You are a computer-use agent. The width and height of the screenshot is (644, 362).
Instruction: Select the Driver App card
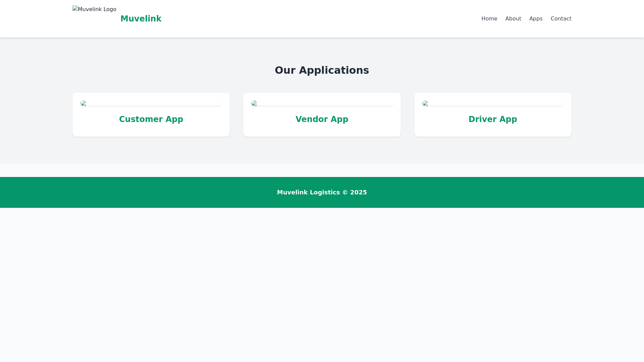(493, 114)
